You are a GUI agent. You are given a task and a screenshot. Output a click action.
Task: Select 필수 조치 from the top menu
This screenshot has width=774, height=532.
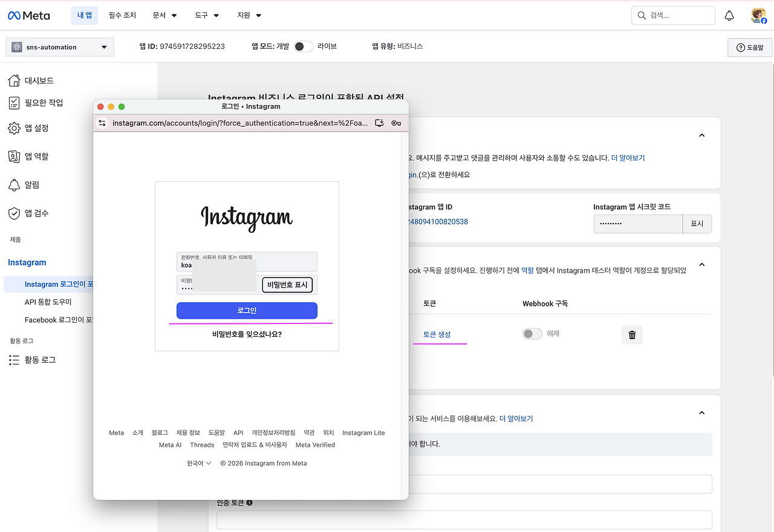pos(122,15)
